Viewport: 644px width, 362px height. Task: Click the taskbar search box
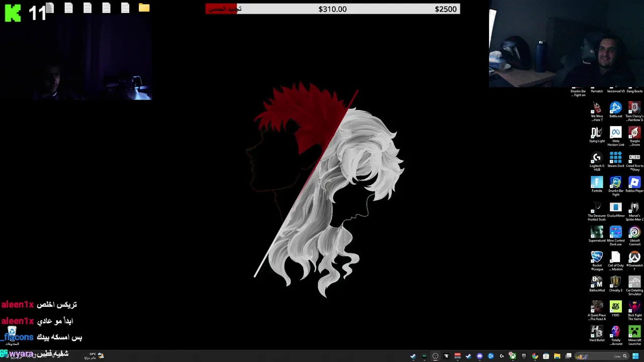click(602, 356)
